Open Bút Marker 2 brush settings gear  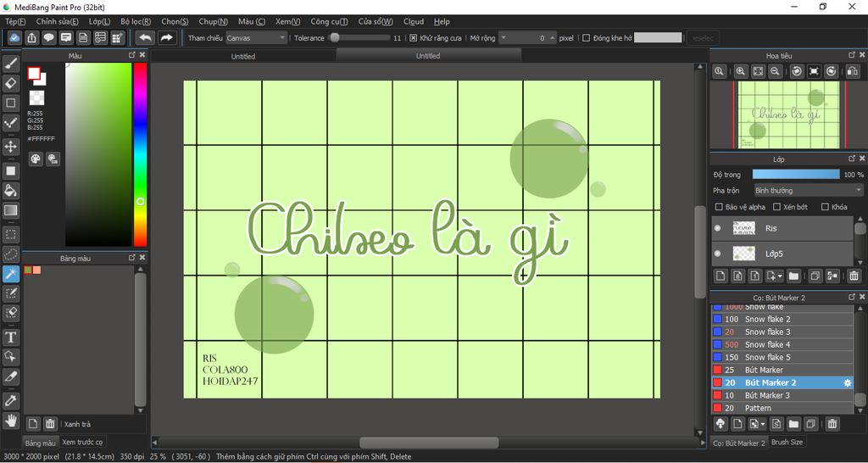tap(847, 382)
